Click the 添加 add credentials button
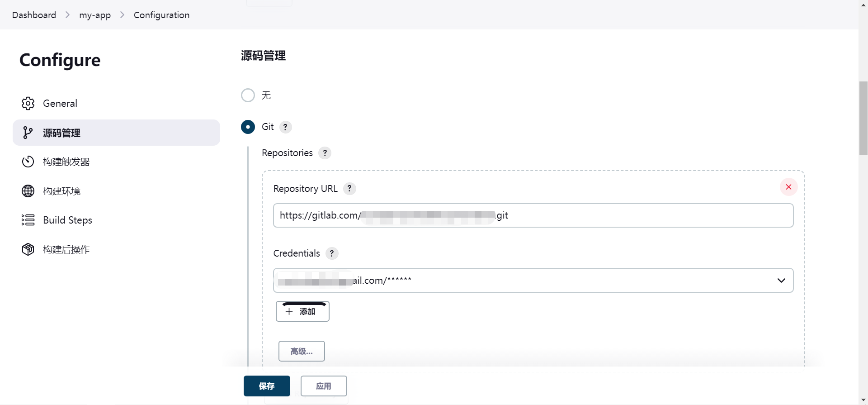868x405 pixels. click(302, 311)
